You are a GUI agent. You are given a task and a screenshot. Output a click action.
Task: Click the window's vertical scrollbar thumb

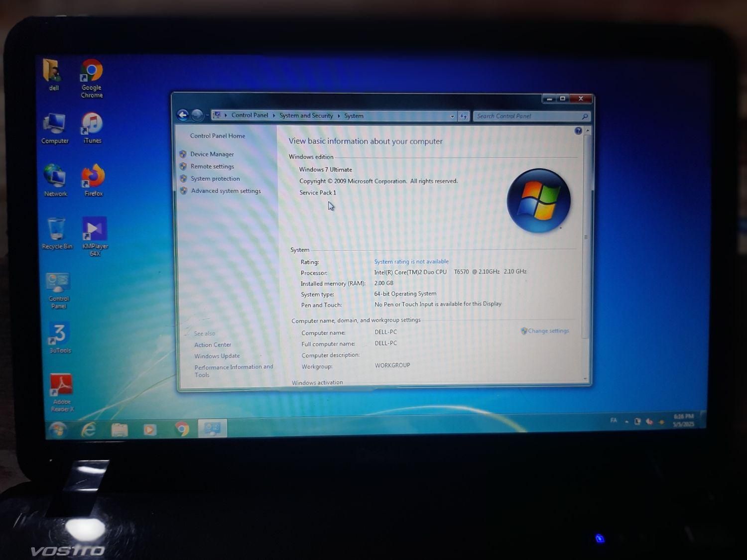586,237
